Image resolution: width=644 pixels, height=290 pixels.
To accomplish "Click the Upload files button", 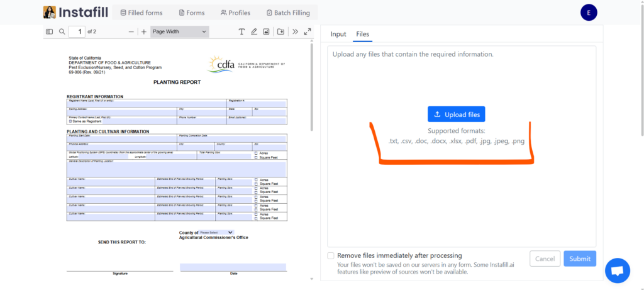I will coord(457,114).
